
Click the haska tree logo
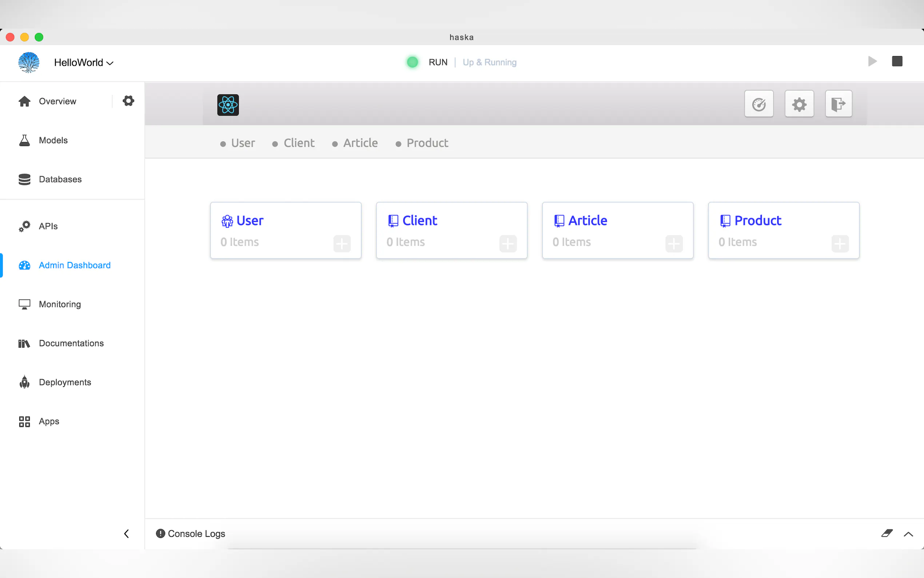(29, 62)
